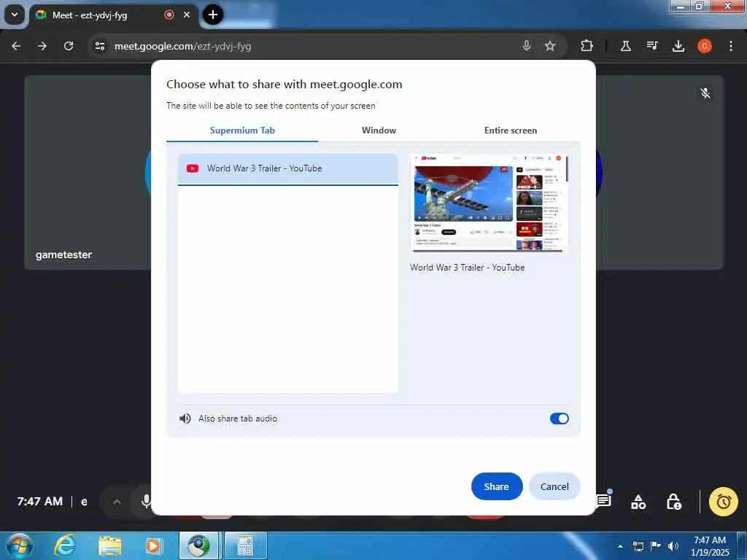Open Calculator from taskbar
Image resolution: width=747 pixels, height=560 pixels.
point(245,545)
